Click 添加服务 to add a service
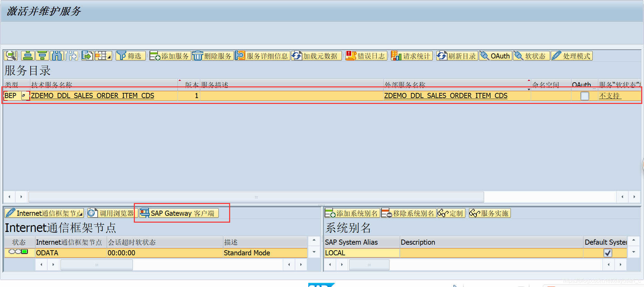This screenshot has height=287, width=644. click(170, 56)
